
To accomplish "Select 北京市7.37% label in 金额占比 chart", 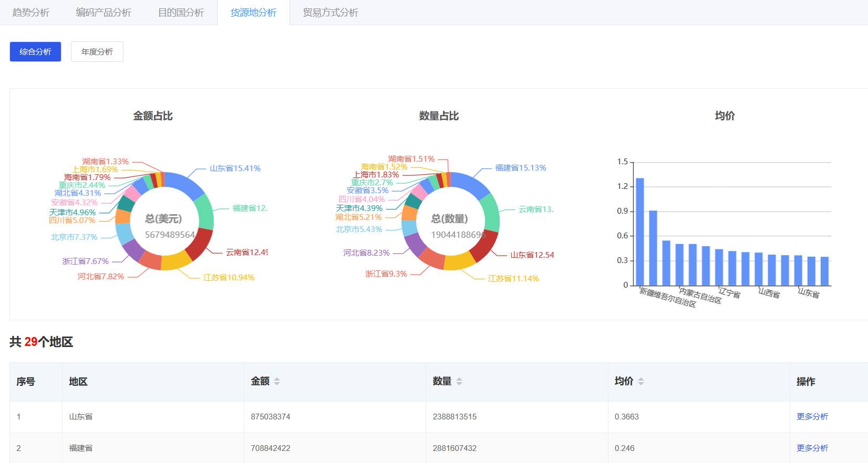I will coord(74,237).
